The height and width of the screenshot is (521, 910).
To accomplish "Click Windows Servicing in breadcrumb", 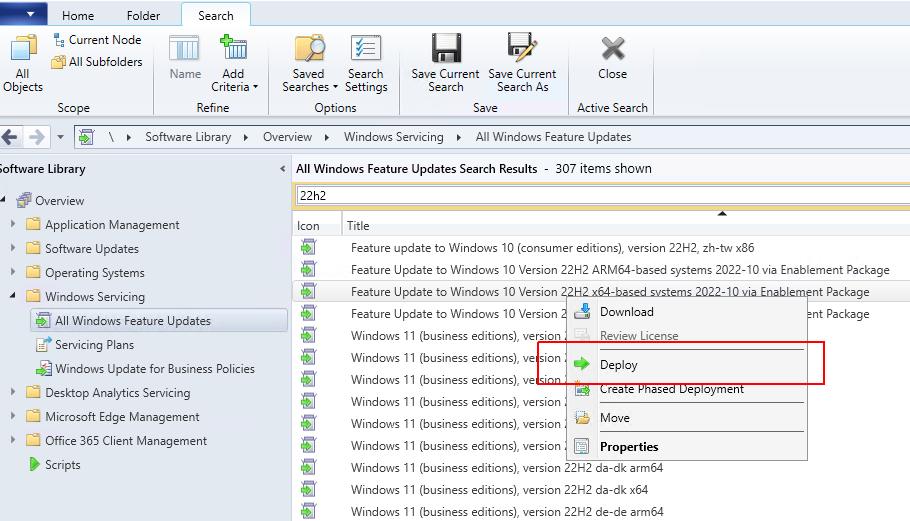I will tap(393, 137).
